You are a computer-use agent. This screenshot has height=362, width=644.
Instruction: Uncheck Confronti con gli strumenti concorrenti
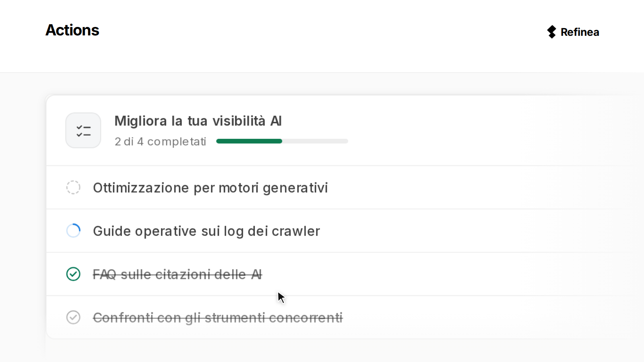(73, 317)
